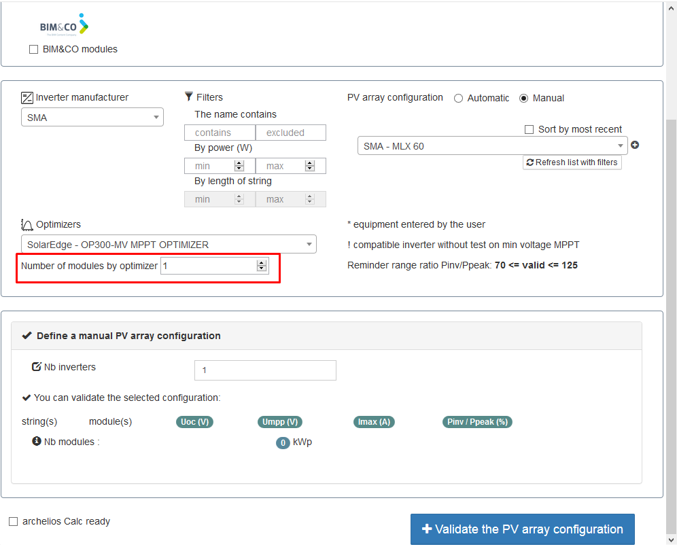Click the "module(s)" column label

pos(110,421)
